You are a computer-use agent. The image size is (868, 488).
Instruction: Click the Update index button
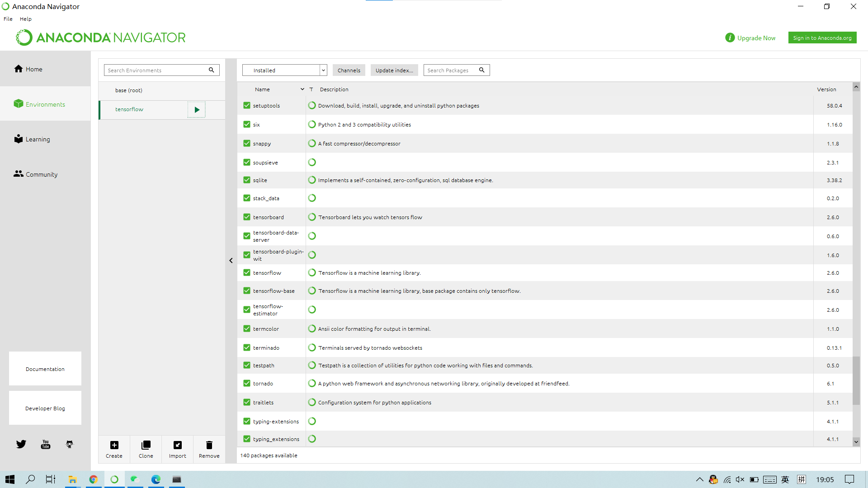coord(394,70)
